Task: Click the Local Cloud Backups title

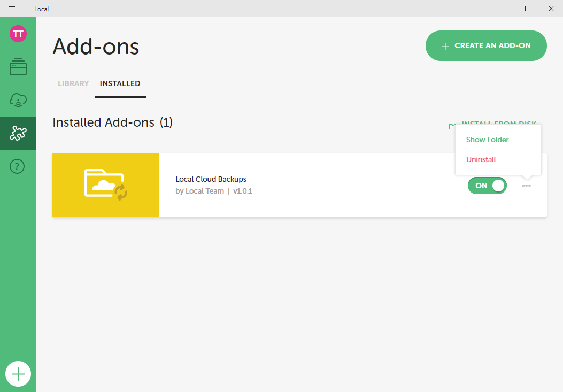Action: click(x=211, y=179)
